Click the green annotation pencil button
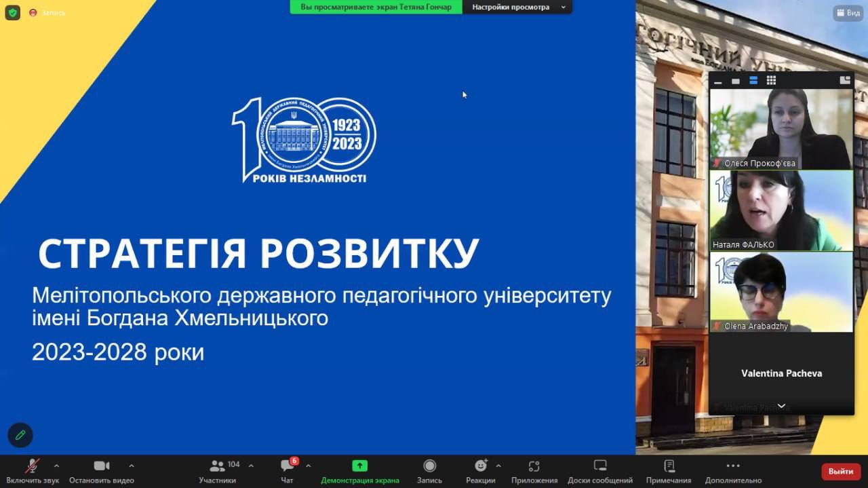Viewport: 868px width, 488px height. [20, 435]
